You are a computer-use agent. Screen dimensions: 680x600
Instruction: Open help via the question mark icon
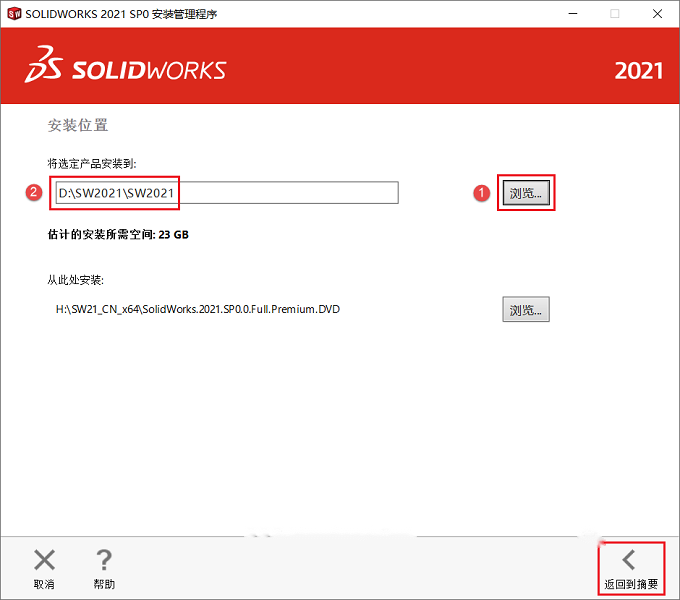coord(104,560)
